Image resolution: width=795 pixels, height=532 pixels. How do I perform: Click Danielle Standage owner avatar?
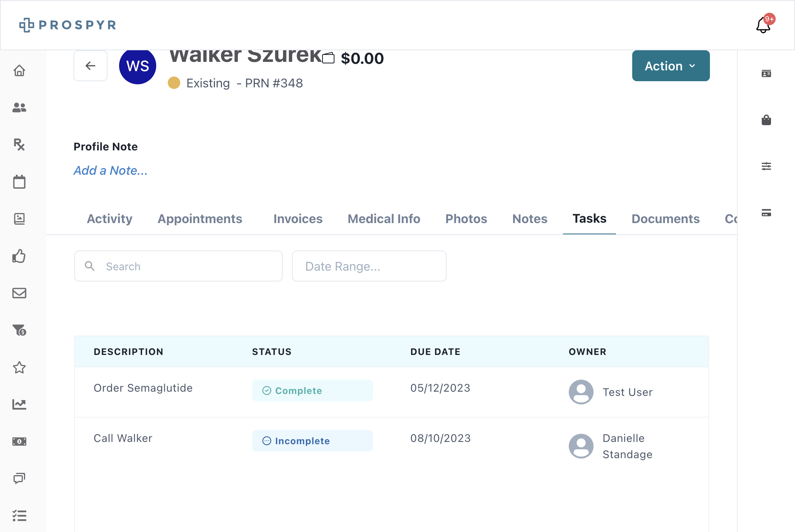tap(581, 446)
